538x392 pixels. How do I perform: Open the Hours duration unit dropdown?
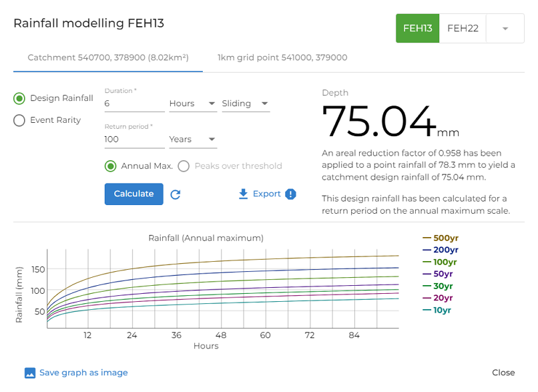(193, 104)
